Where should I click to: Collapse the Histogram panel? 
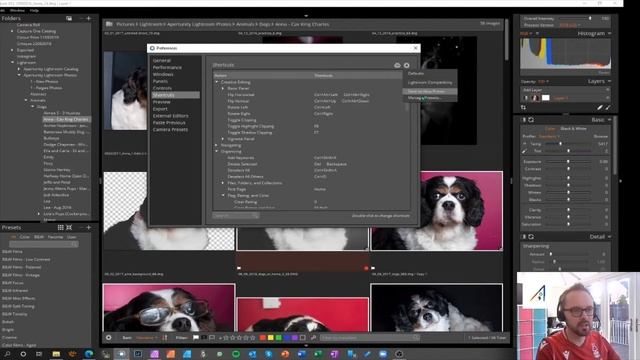tap(609, 33)
